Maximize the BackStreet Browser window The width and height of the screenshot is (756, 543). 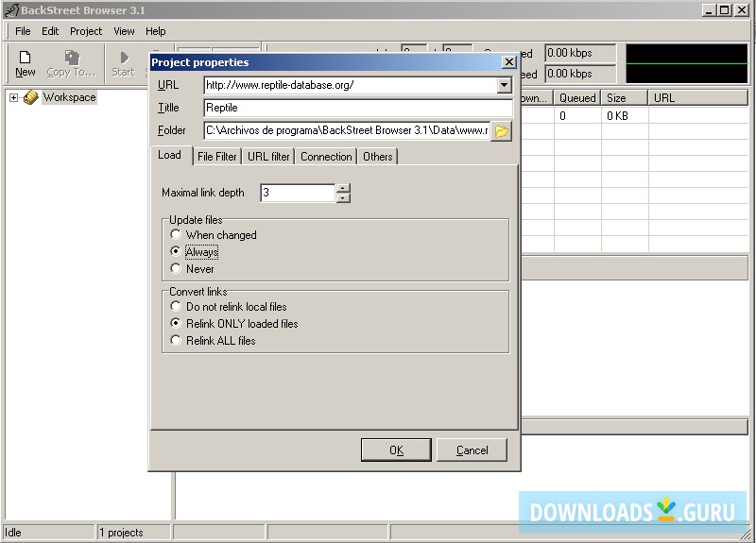(x=725, y=10)
